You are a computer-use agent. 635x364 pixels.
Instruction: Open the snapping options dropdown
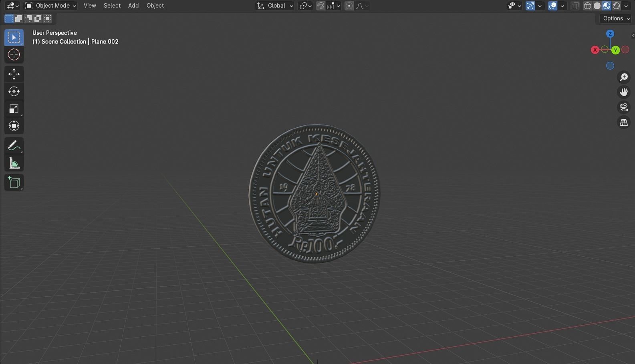click(x=333, y=6)
